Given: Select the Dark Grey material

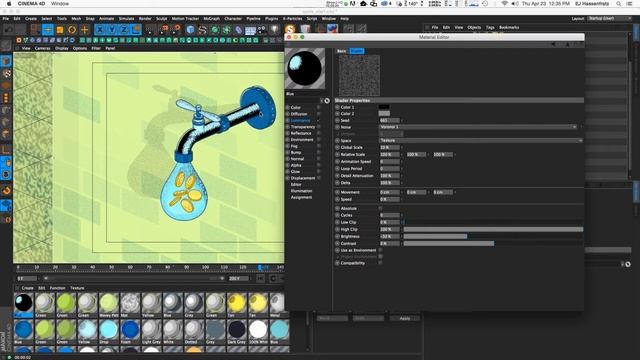Looking at the screenshot, I should click(x=237, y=332).
